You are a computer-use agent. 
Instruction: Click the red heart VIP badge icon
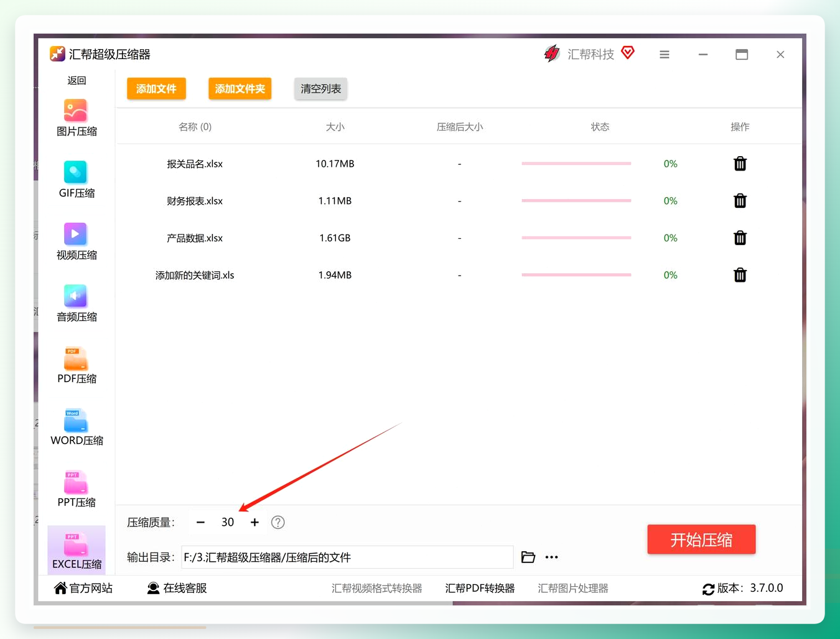(628, 53)
